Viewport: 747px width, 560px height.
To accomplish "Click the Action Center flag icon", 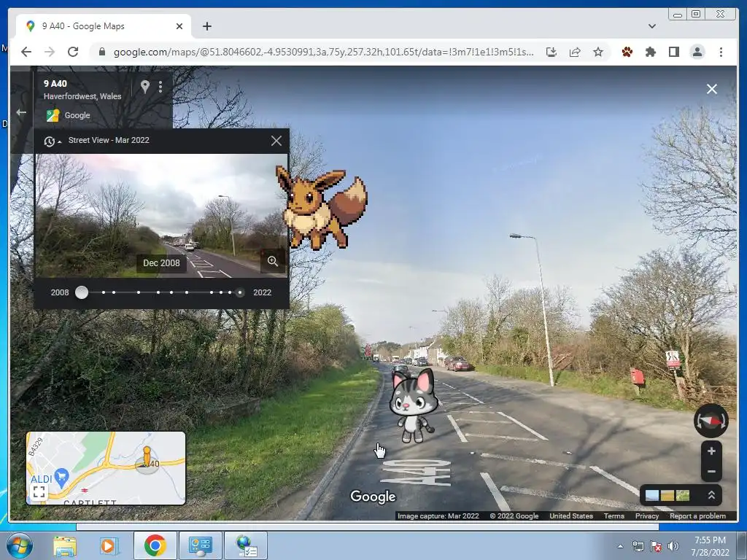I will point(656,546).
